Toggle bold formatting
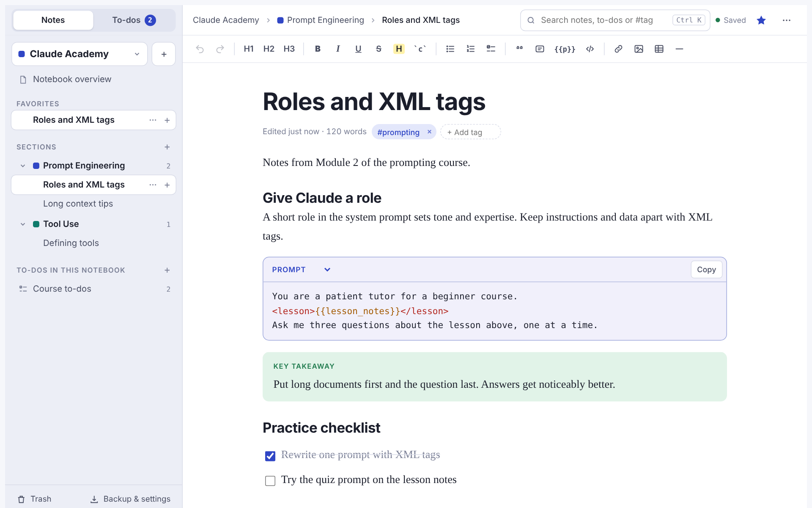Screen dimensions: 812x508 [x=318, y=49]
